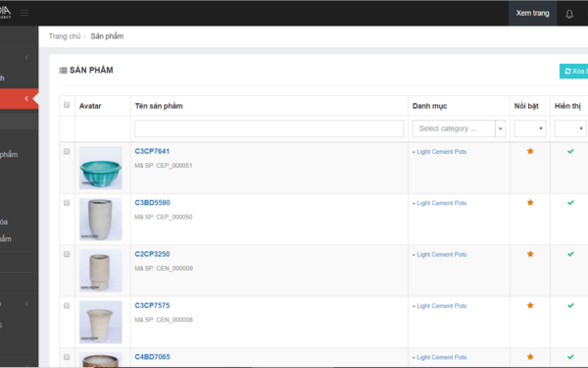
Task: Toggle visibility checkmark for C3BD5590
Action: pos(570,203)
